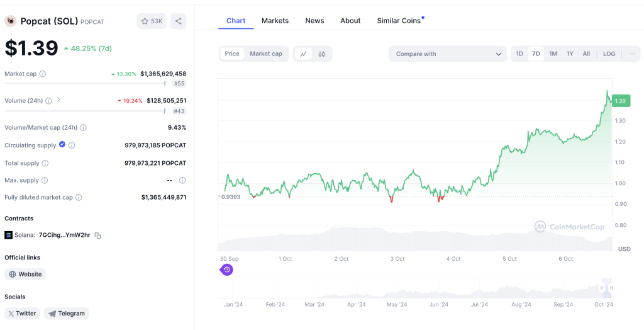Toggle LOG scale on the chart
644x330 pixels.
[x=609, y=54]
